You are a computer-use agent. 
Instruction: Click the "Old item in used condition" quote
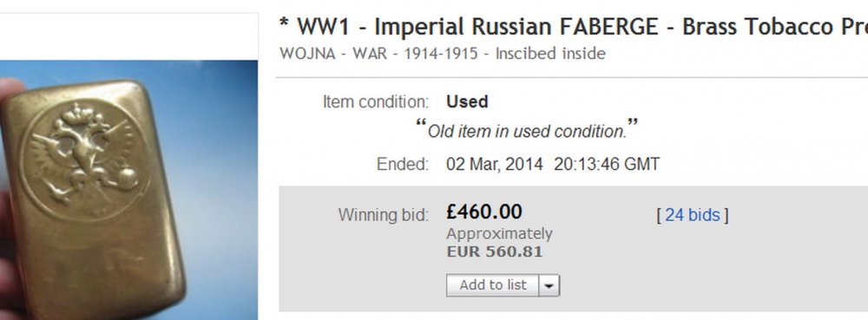(x=527, y=130)
